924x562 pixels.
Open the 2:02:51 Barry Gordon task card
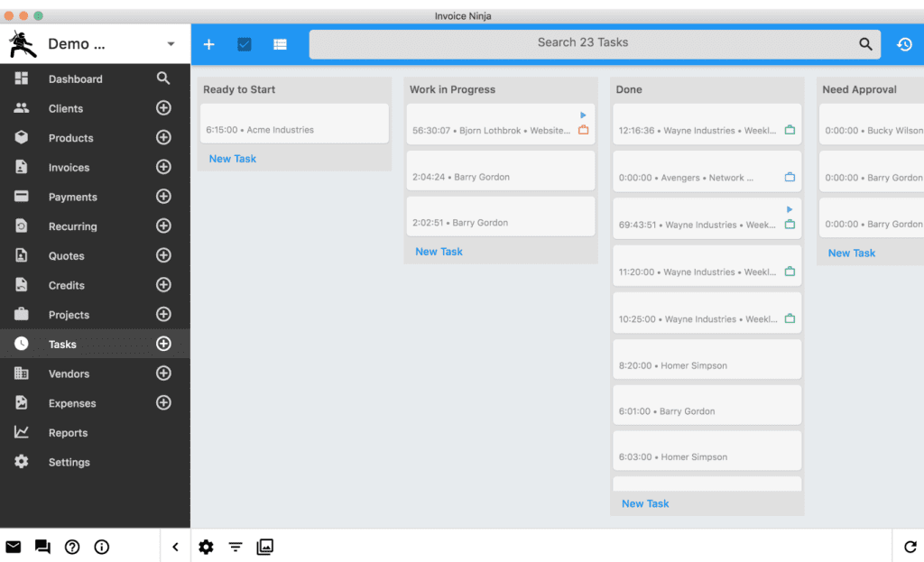(500, 217)
